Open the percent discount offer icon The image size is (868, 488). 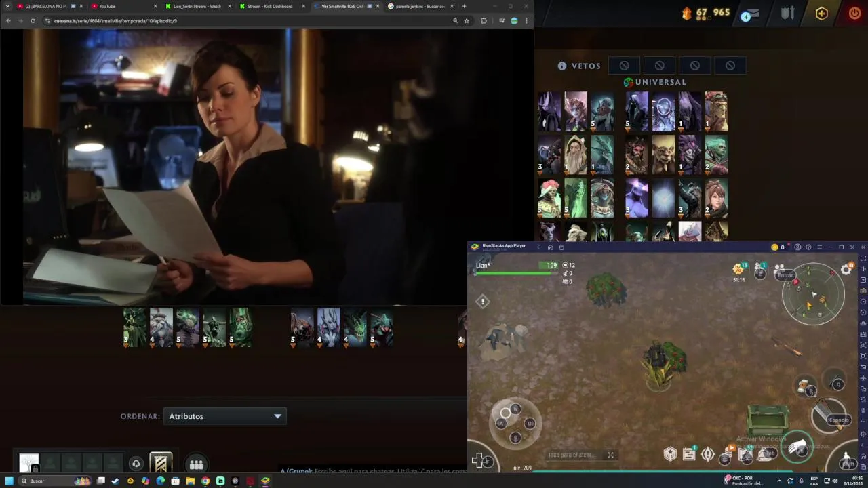[738, 270]
